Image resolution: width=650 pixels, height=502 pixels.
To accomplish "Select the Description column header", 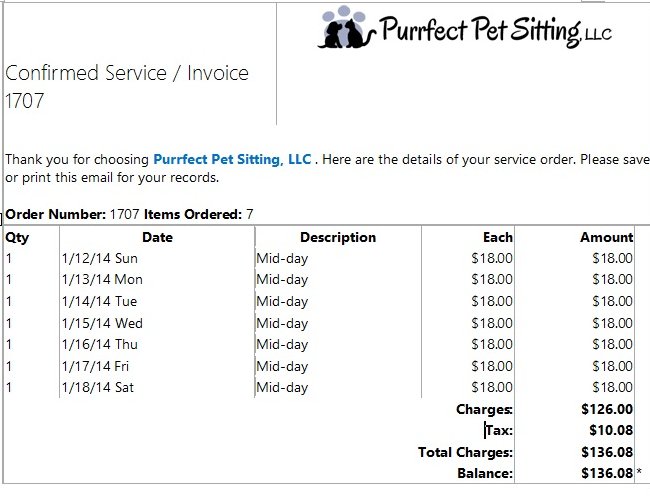I will pos(338,237).
